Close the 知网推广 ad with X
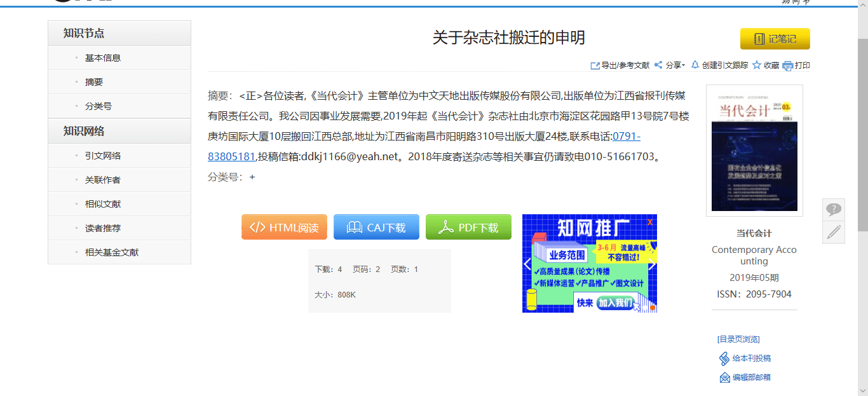This screenshot has width=868, height=396. click(650, 222)
